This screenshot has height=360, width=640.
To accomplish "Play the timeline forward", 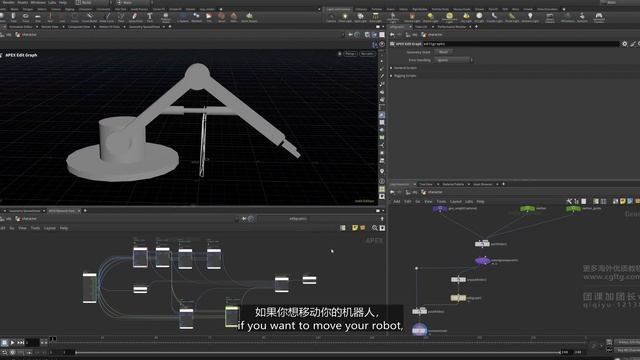I will [x=13, y=342].
